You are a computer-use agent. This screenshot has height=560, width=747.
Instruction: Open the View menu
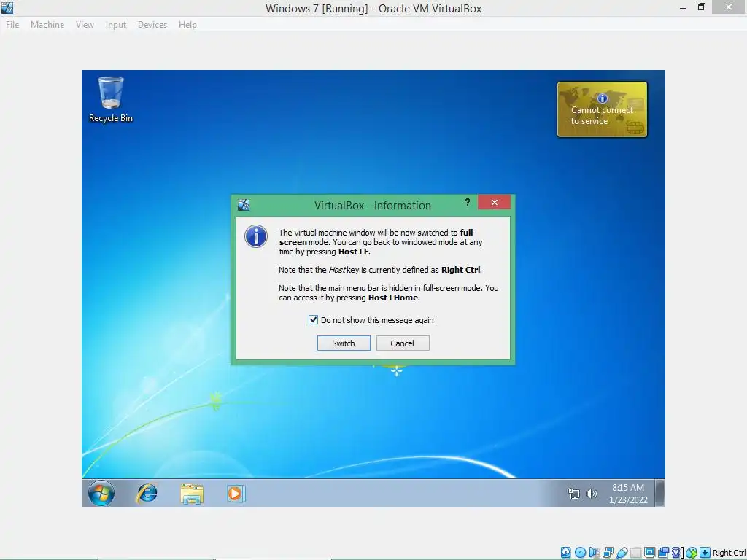(x=85, y=25)
